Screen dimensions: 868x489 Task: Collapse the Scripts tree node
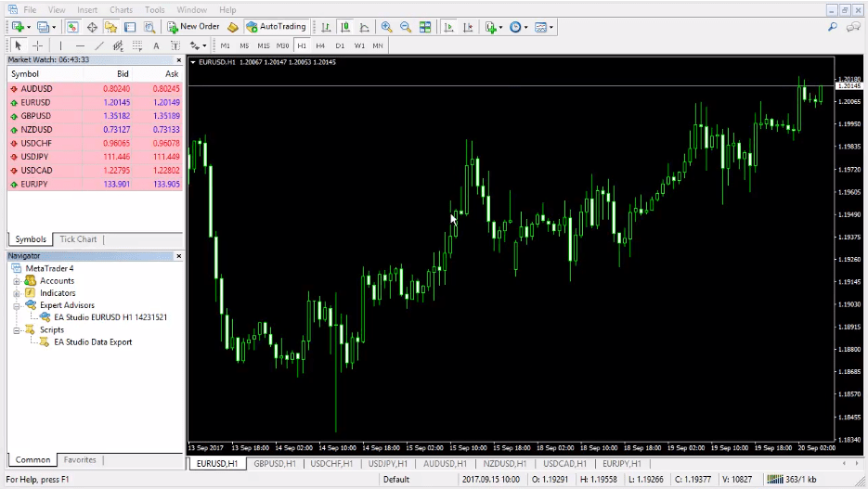tap(17, 330)
